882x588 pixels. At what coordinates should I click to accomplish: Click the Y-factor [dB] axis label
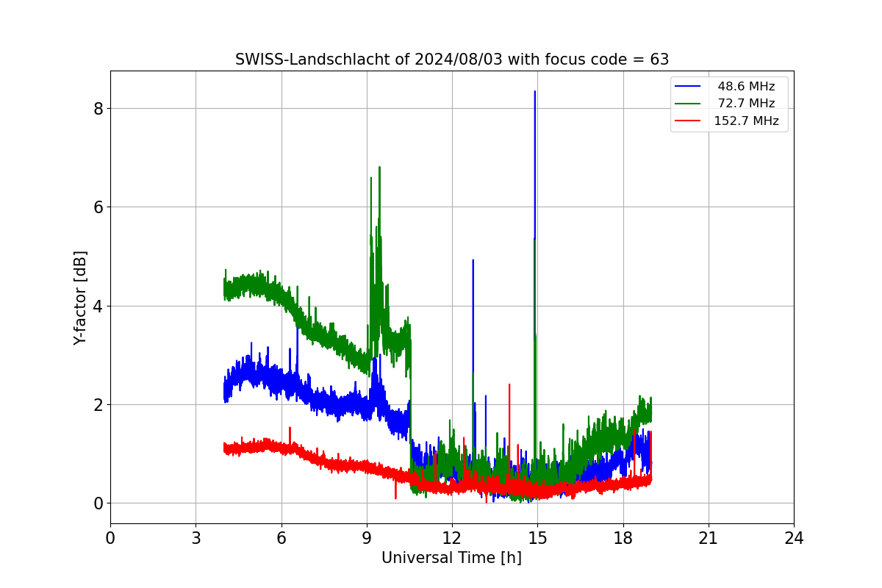click(x=80, y=298)
